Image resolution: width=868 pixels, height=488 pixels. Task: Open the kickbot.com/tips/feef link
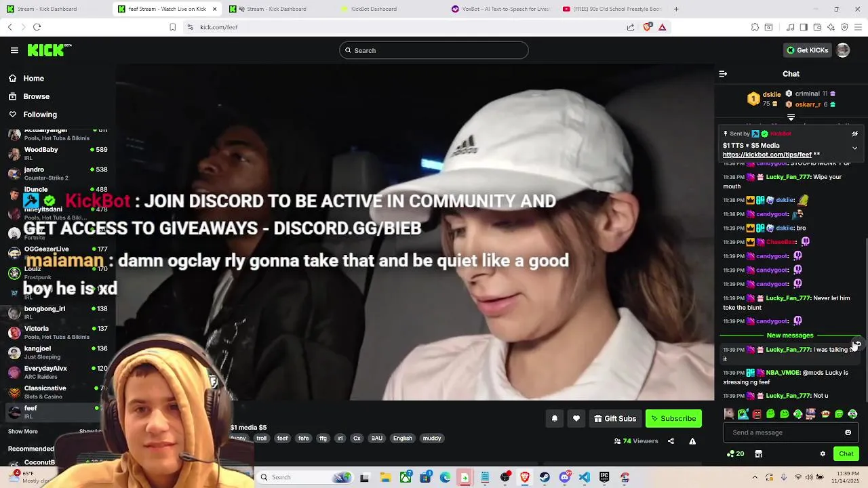pyautogui.click(x=767, y=155)
